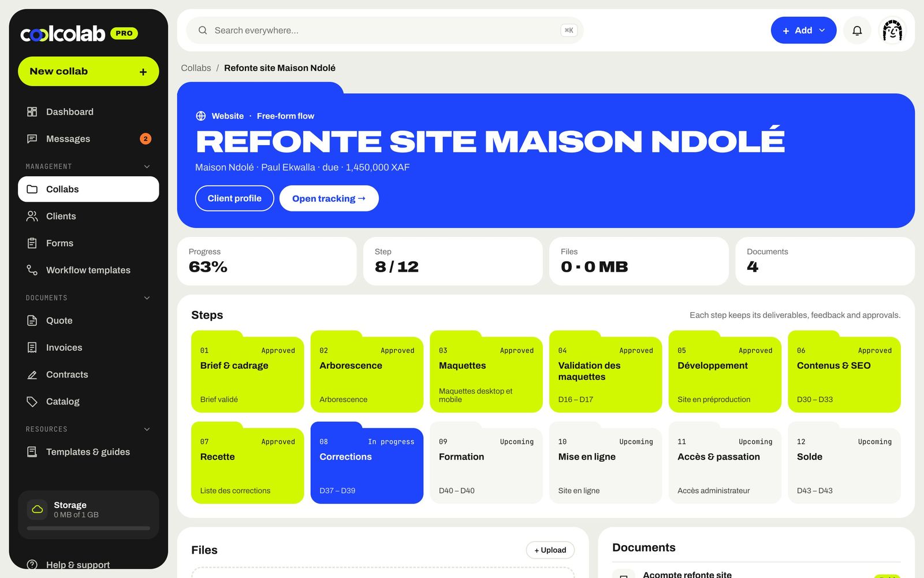924x578 pixels.
Task: Open the Brief & cadrage step card
Action: (247, 372)
